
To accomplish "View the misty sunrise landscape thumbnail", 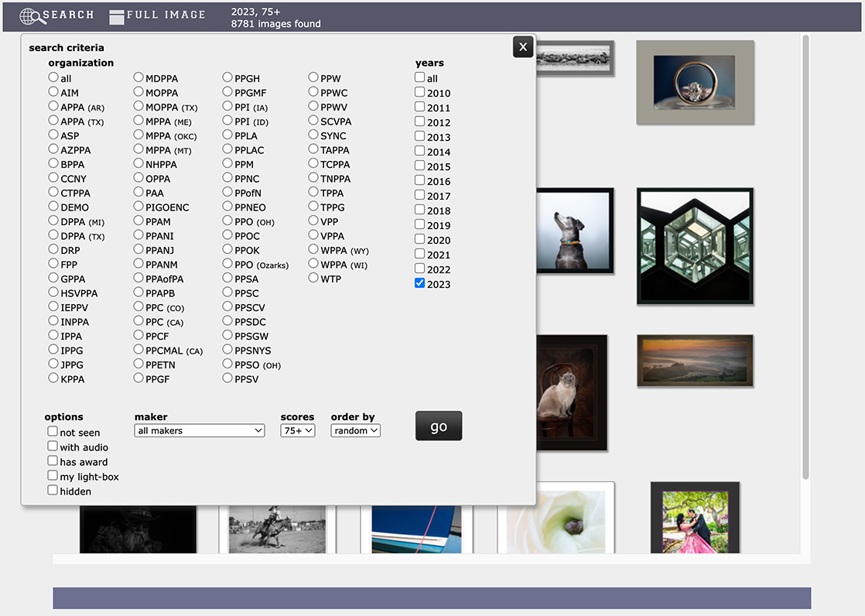I will [x=695, y=361].
